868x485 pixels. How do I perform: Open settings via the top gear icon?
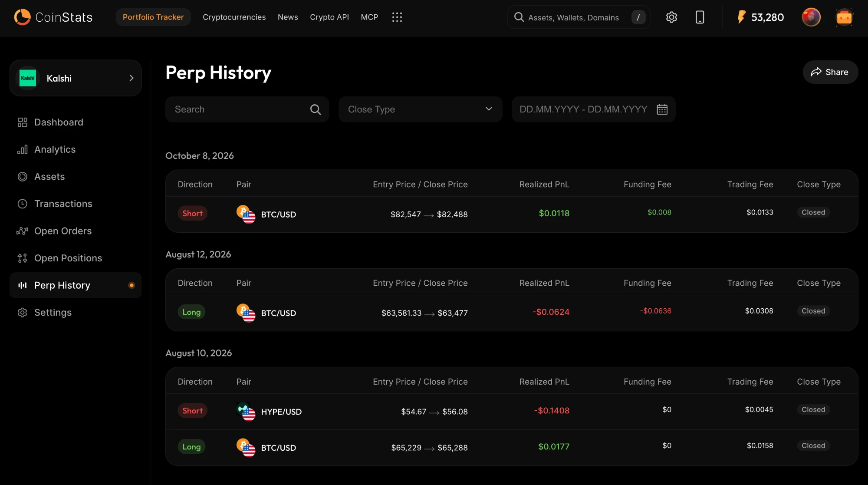coord(671,17)
